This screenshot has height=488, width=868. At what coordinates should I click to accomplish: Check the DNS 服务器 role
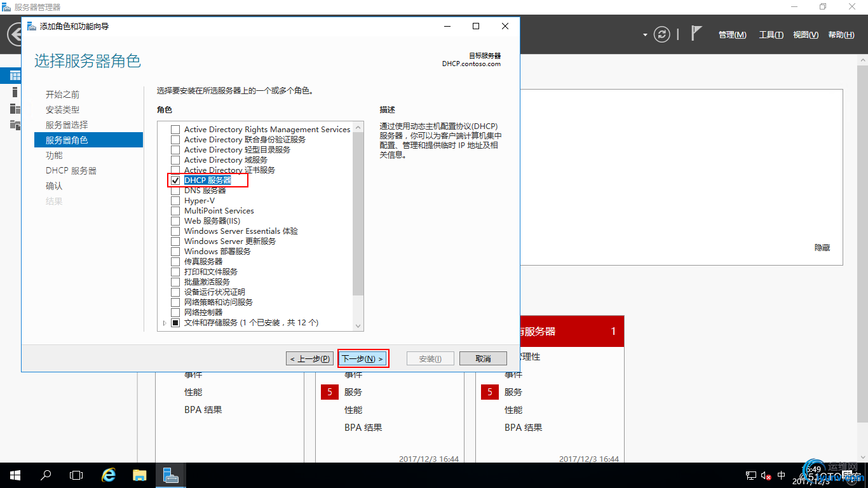pyautogui.click(x=175, y=191)
